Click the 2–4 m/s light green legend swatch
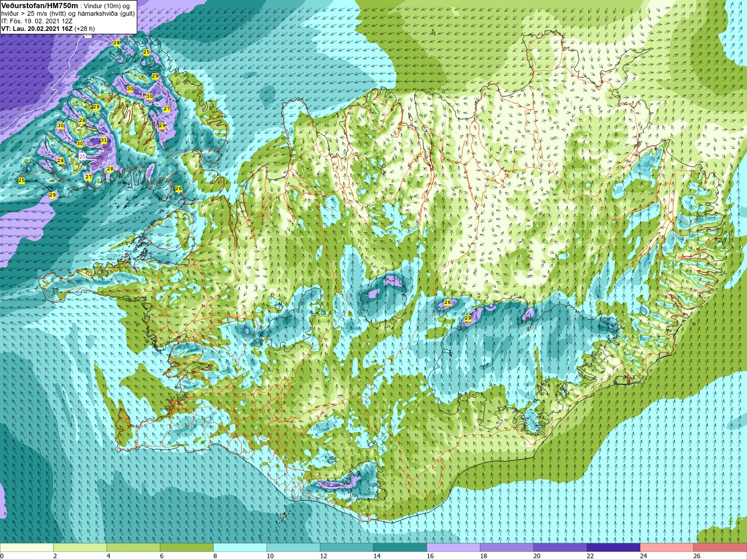Screen dimensions: 747x560 coord(80,548)
